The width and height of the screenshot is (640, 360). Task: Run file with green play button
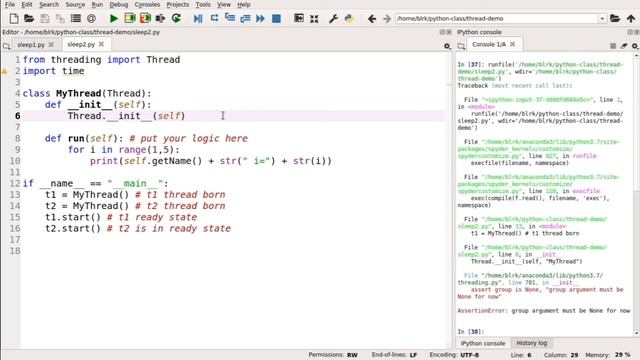(114, 18)
